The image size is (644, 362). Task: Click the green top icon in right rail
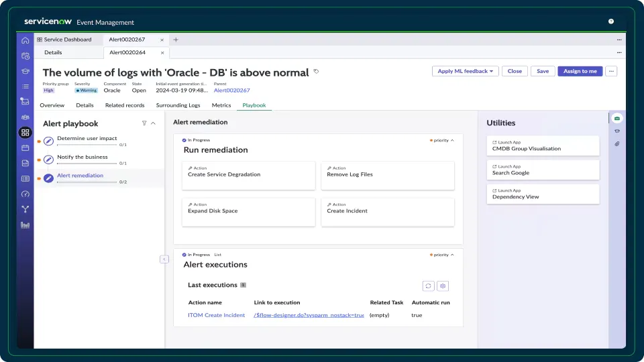(x=617, y=118)
